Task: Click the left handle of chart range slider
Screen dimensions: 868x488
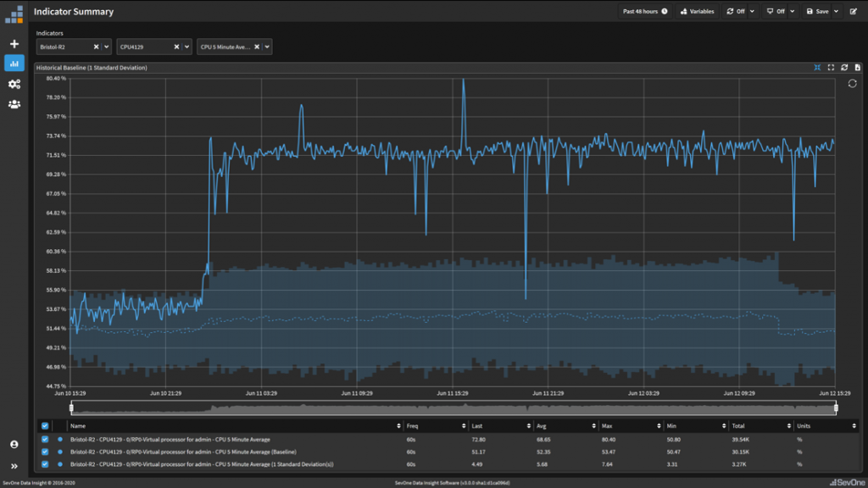Action: (71, 408)
